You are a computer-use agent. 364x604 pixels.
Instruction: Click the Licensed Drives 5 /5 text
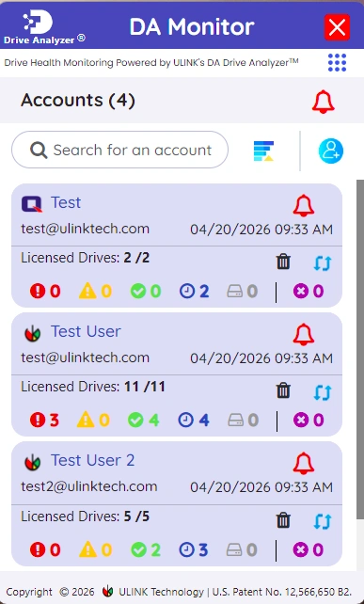pyautogui.click(x=86, y=517)
